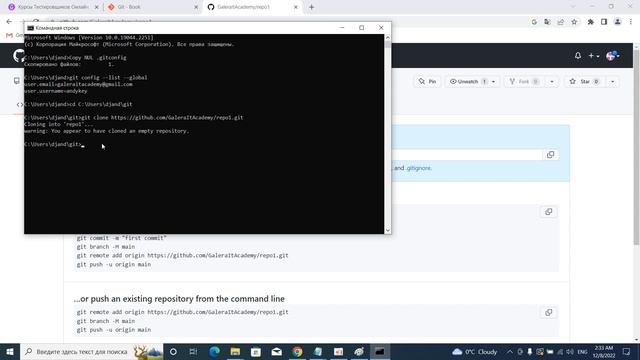Image resolution: width=640 pixels, height=360 pixels.
Task: Close the GaleraItAcademy/repo1 tab
Action: point(296,7)
